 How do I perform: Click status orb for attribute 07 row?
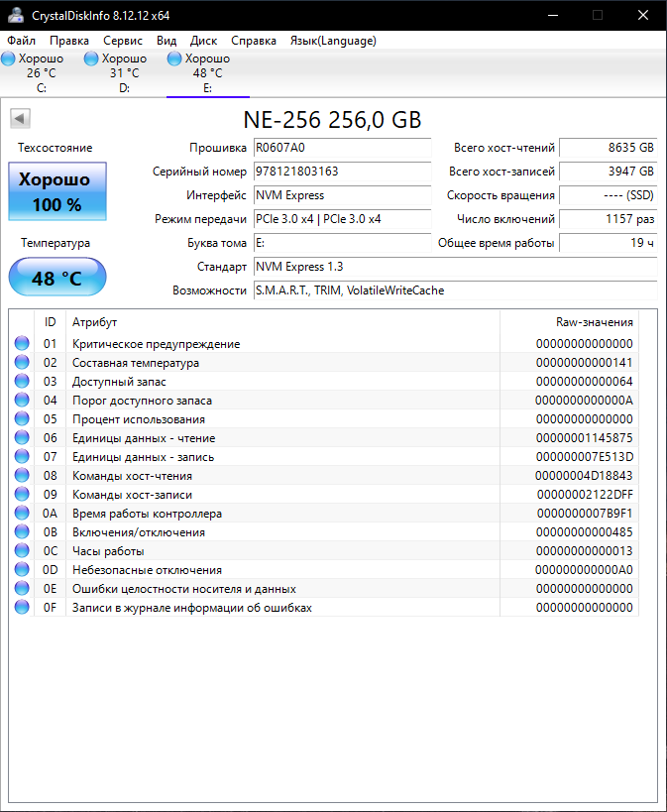point(22,456)
